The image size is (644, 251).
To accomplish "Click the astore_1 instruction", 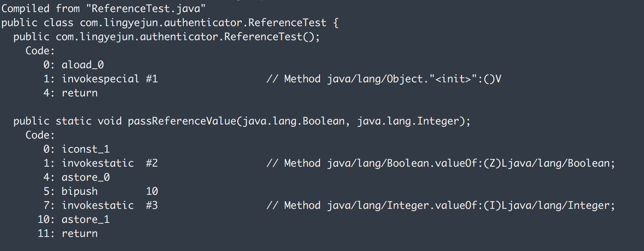I will (x=86, y=220).
